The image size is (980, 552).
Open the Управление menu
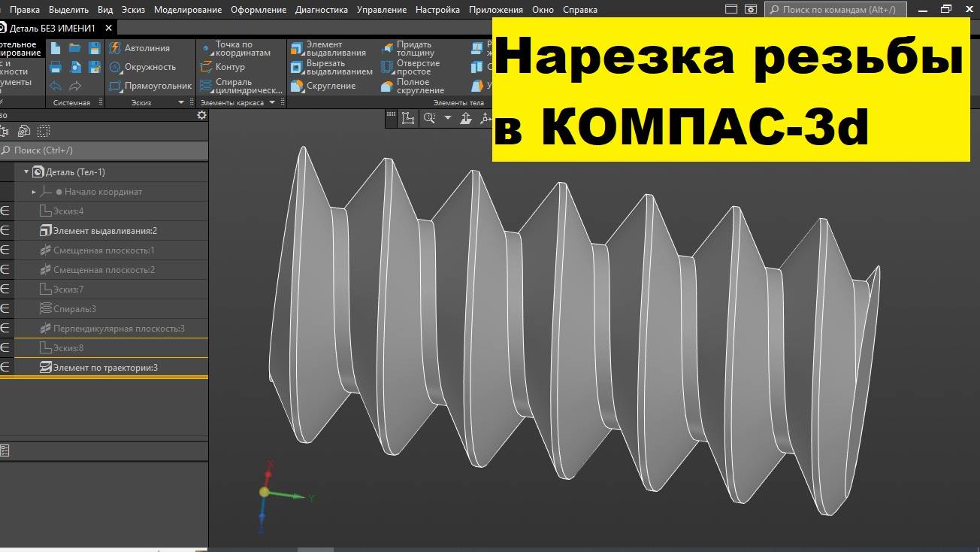382,10
